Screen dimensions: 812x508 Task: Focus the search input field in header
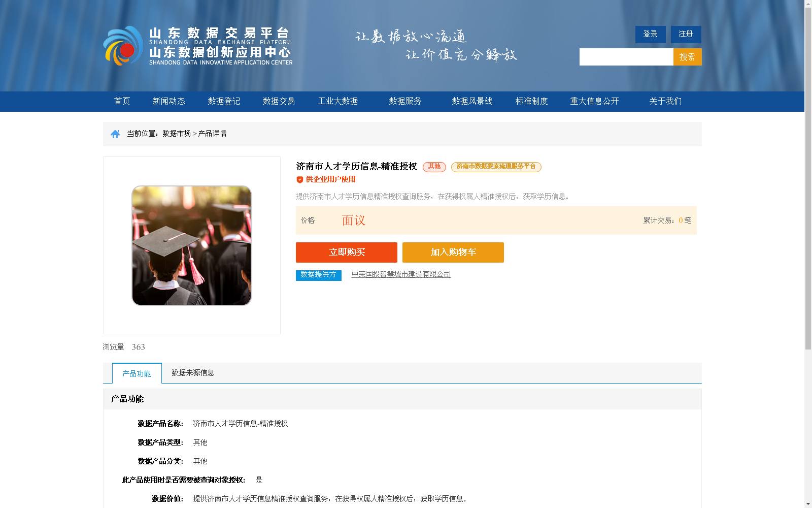(626, 57)
